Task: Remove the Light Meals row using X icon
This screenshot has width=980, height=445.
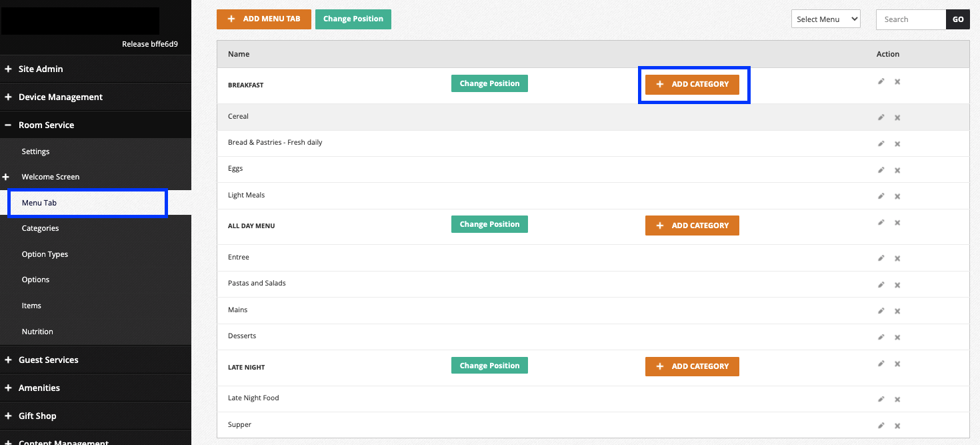Action: pyautogui.click(x=897, y=196)
